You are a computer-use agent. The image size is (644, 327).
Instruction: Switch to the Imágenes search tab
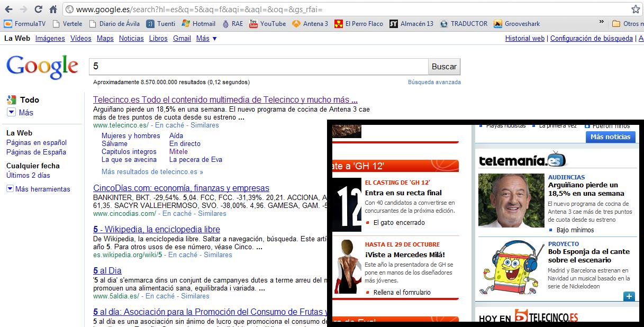coord(50,38)
